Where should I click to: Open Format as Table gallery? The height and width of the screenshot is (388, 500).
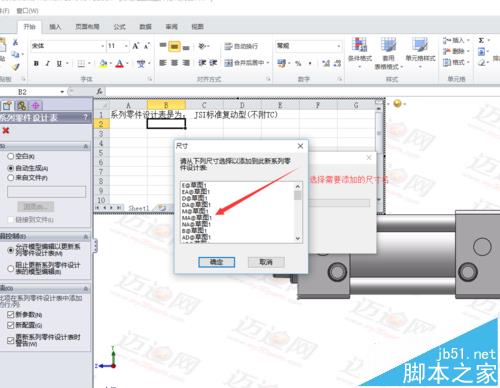[x=388, y=53]
